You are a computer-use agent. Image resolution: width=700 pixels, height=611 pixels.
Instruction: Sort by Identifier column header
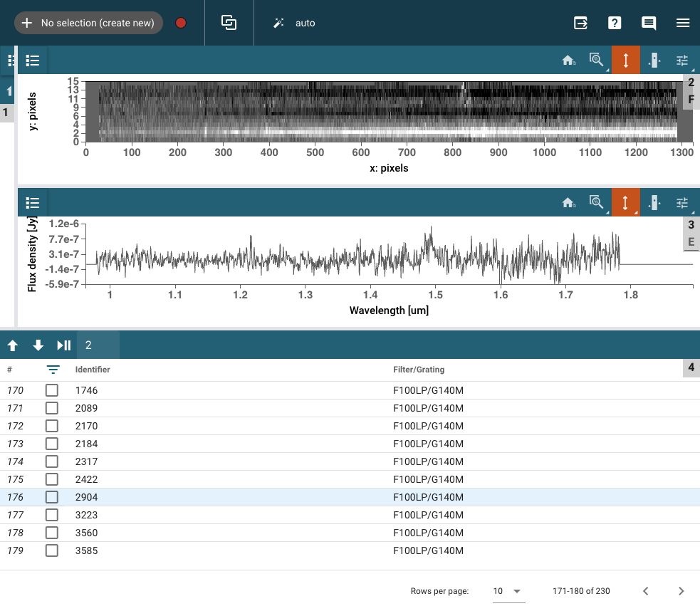tap(93, 370)
